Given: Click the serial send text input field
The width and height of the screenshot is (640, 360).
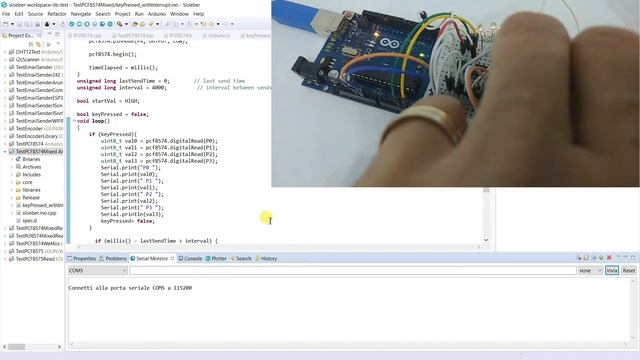Looking at the screenshot, I should click(x=353, y=270).
